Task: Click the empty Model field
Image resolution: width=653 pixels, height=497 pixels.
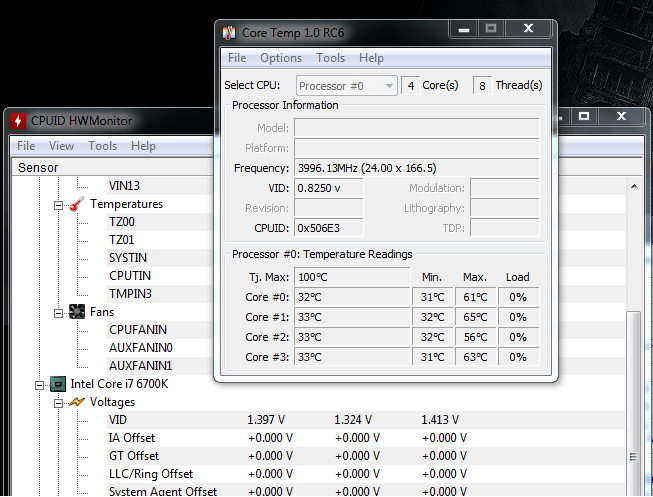Action: click(416, 128)
